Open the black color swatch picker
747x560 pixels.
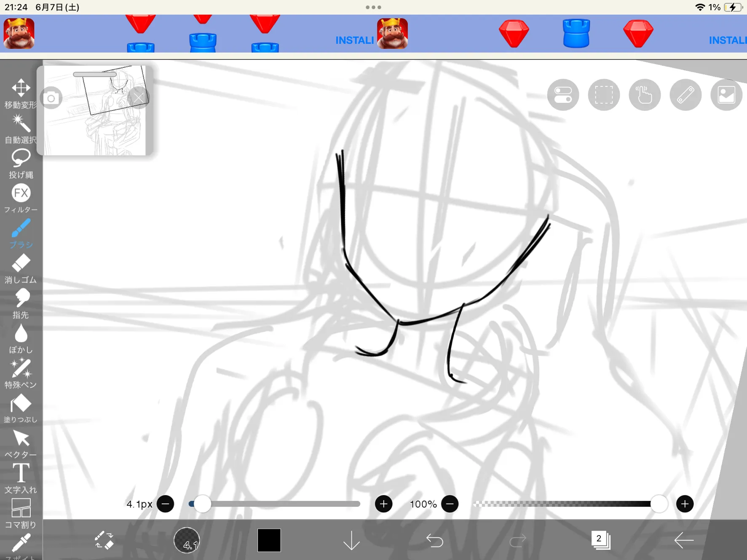(269, 540)
